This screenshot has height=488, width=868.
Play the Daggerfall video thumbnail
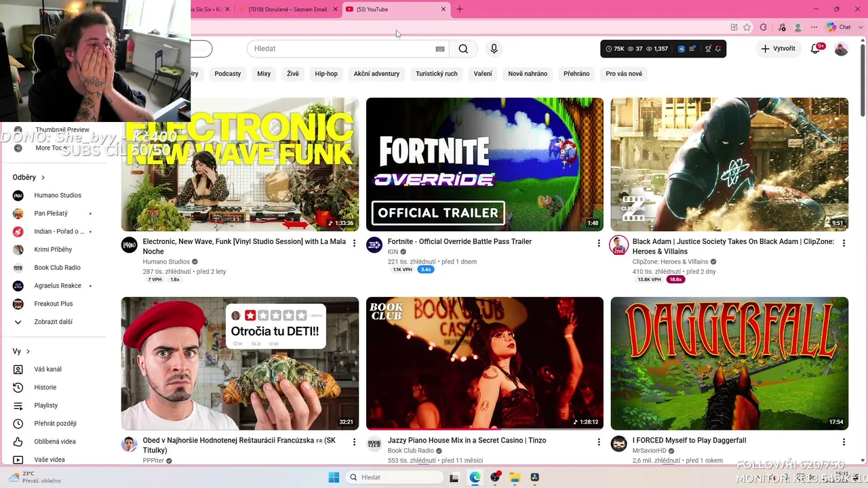[x=730, y=363]
